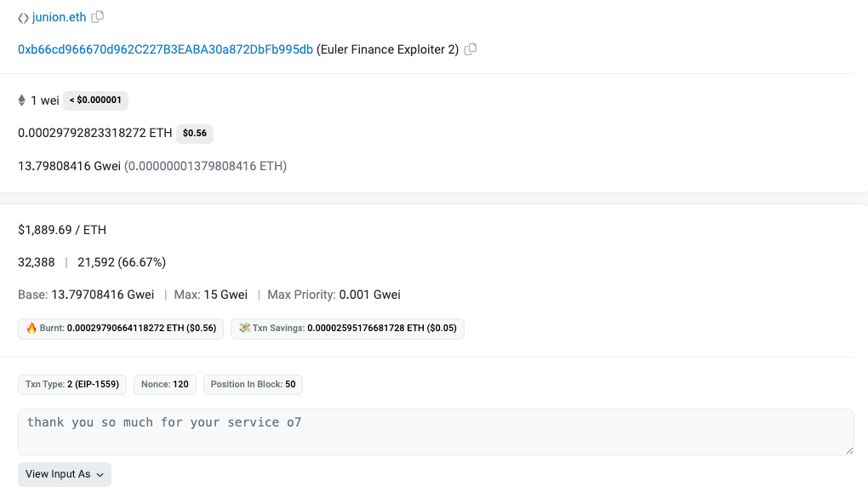
Task: Click the Nonce 120 badge
Action: click(x=165, y=385)
